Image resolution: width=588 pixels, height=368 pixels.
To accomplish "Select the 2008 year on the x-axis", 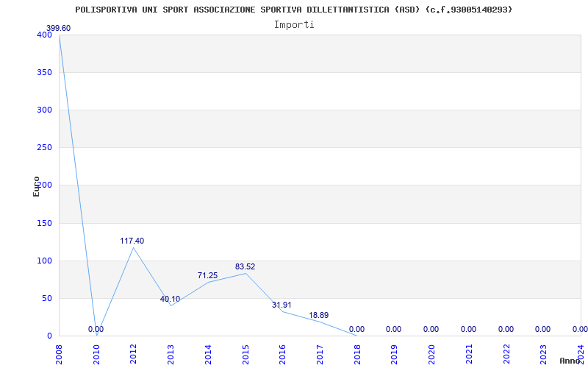I will [x=60, y=353].
